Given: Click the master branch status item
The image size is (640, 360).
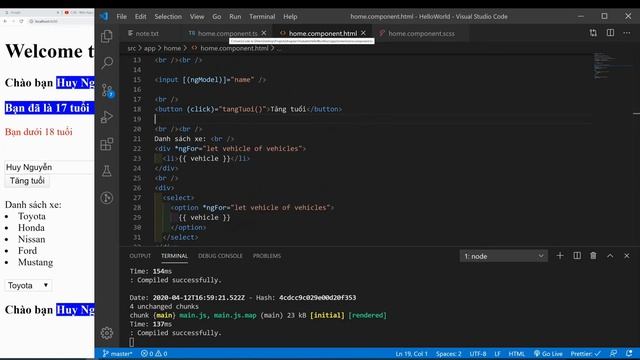Looking at the screenshot, I should (x=117, y=353).
